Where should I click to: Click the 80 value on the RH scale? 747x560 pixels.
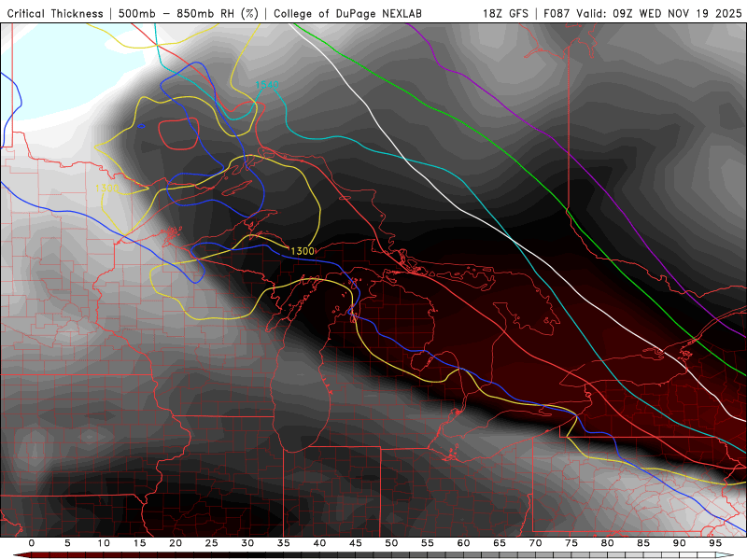pos(608,543)
